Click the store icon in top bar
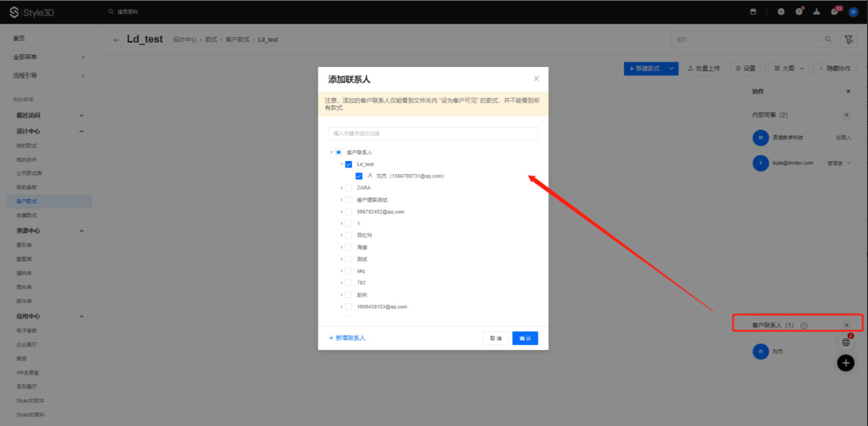Screen dimensions: 868x426 point(753,12)
